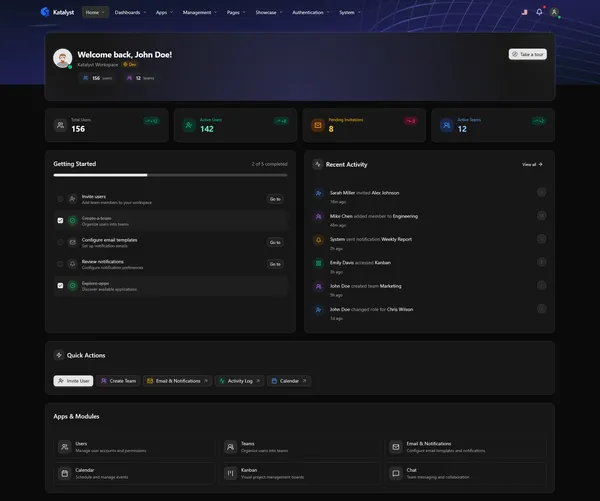Click the Take a tour button
Viewport: 600px width, 501px height.
point(528,54)
